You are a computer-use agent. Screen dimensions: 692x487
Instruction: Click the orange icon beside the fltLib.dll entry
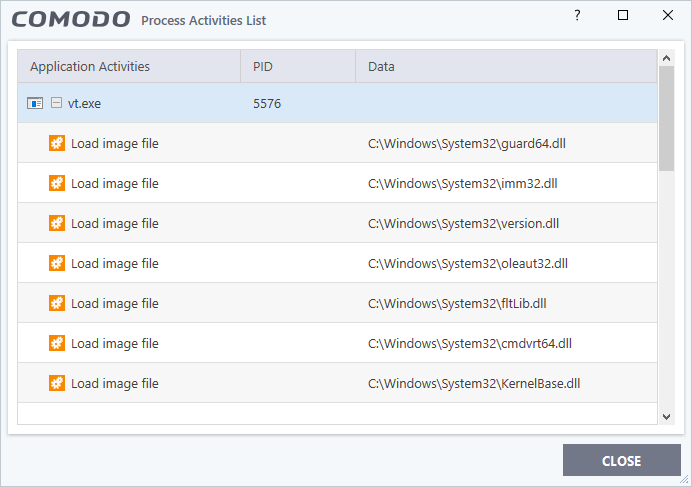57,303
